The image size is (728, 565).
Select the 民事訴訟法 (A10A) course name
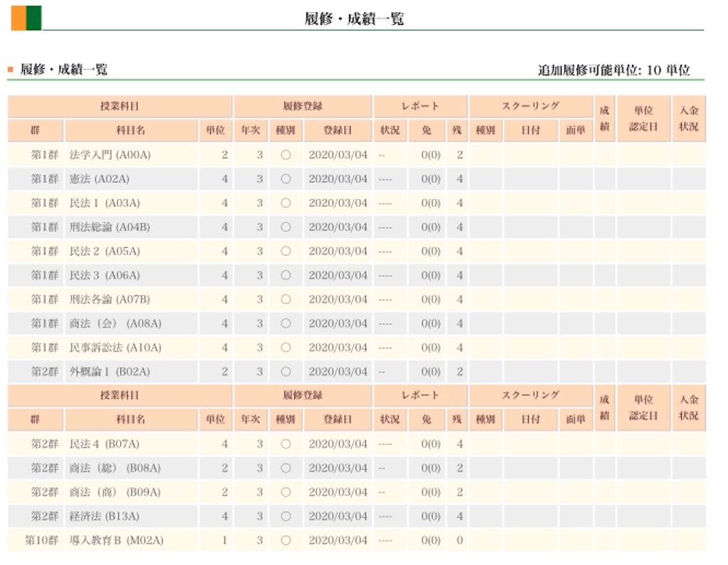(115, 348)
